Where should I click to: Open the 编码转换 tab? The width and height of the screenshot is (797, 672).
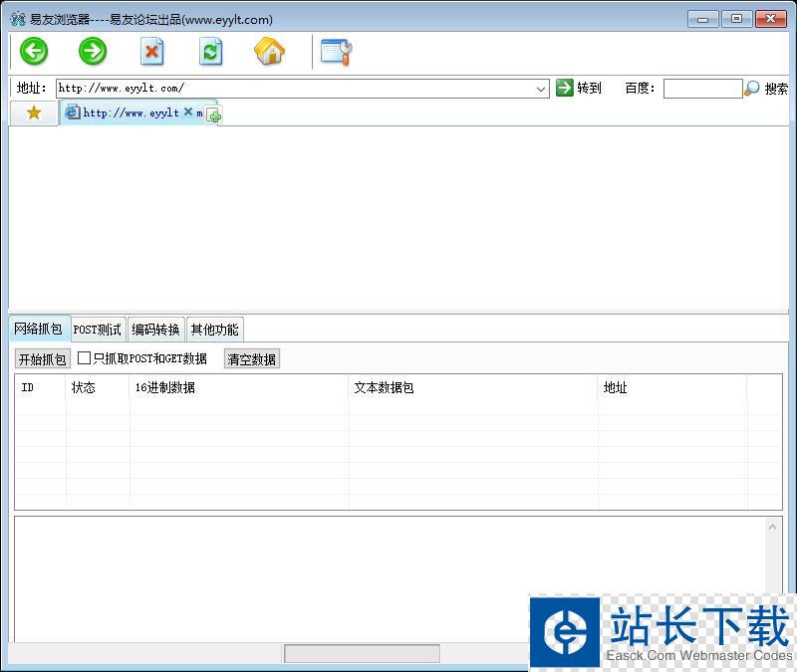[156, 330]
